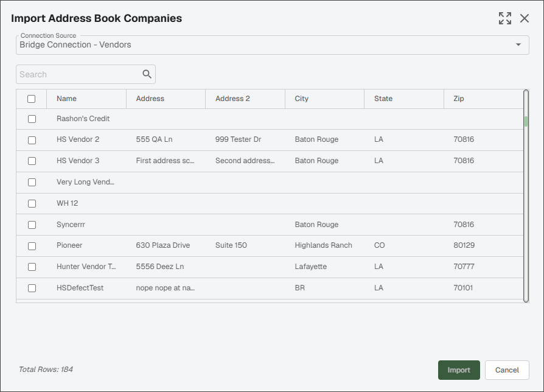This screenshot has width=544, height=392.
Task: Click the 'nope nope at na...' address cell
Action: (165, 287)
